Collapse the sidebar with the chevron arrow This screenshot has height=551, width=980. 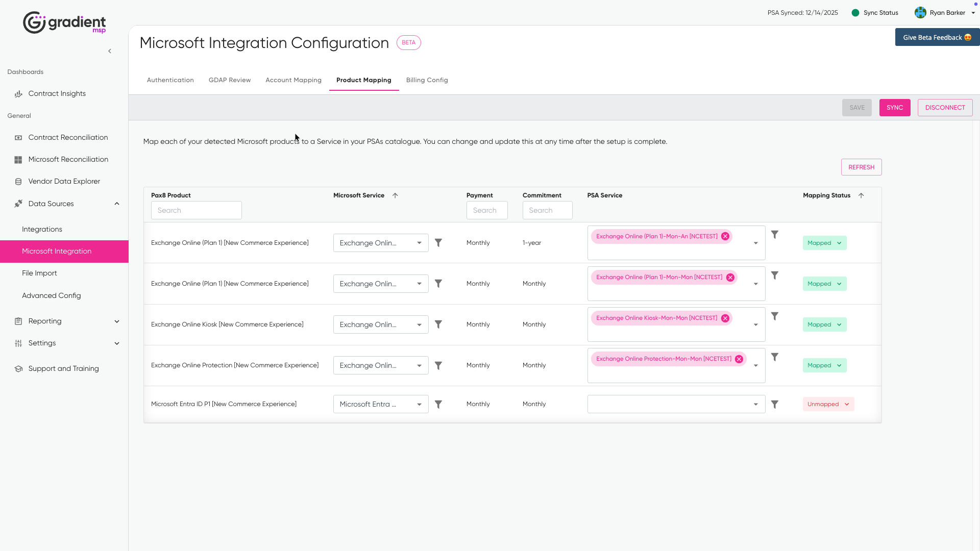point(110,51)
